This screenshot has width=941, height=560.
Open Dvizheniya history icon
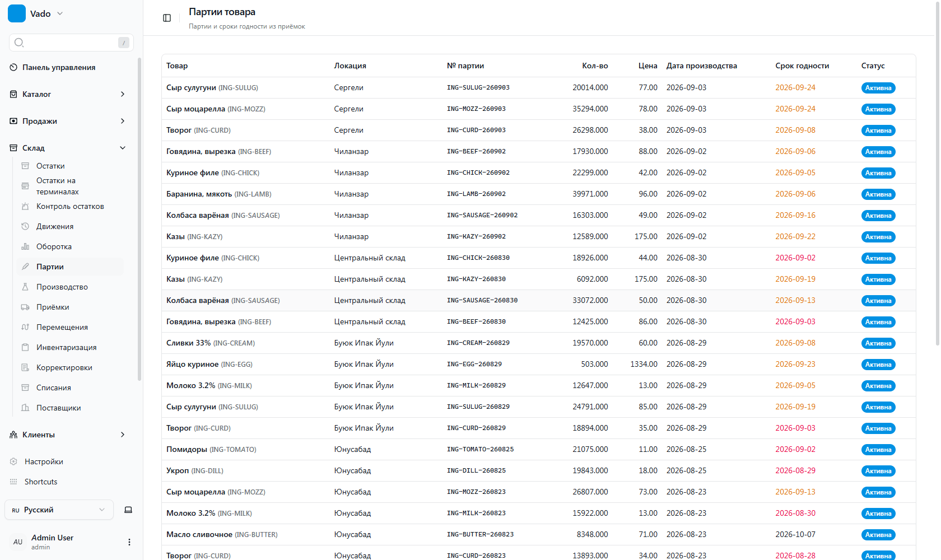(25, 226)
